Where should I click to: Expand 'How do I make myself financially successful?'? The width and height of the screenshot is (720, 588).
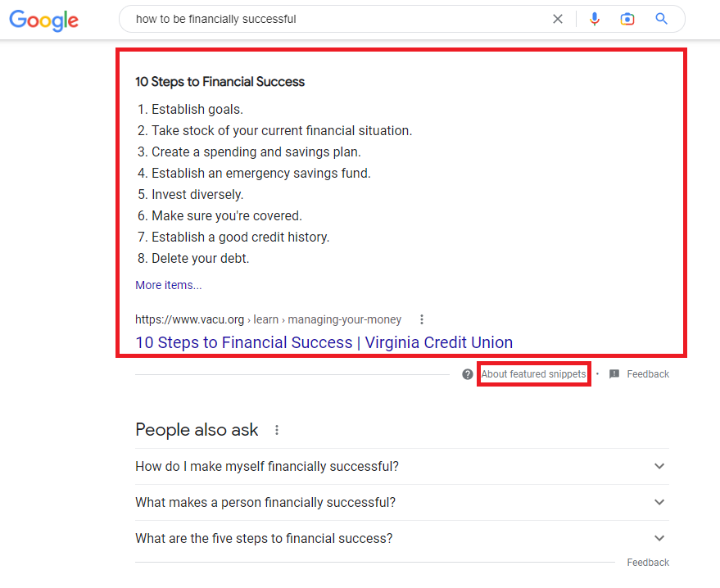tap(659, 465)
